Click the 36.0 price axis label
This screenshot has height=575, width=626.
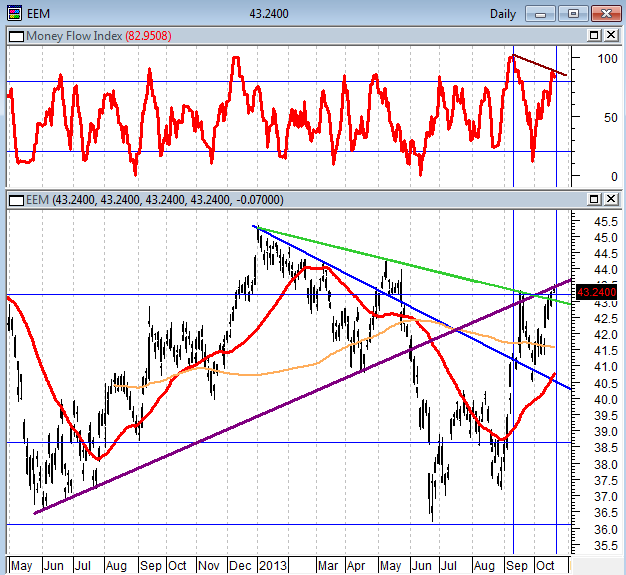pos(606,529)
